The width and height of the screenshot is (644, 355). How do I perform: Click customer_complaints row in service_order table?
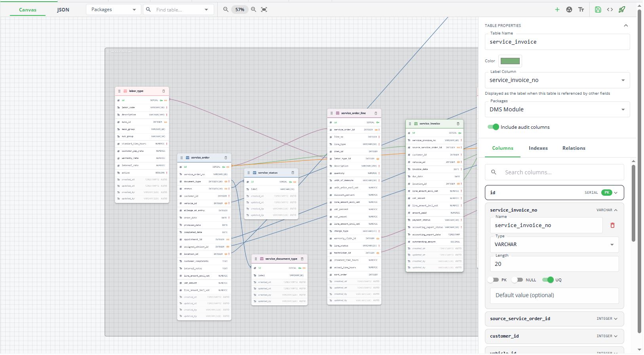(x=204, y=261)
